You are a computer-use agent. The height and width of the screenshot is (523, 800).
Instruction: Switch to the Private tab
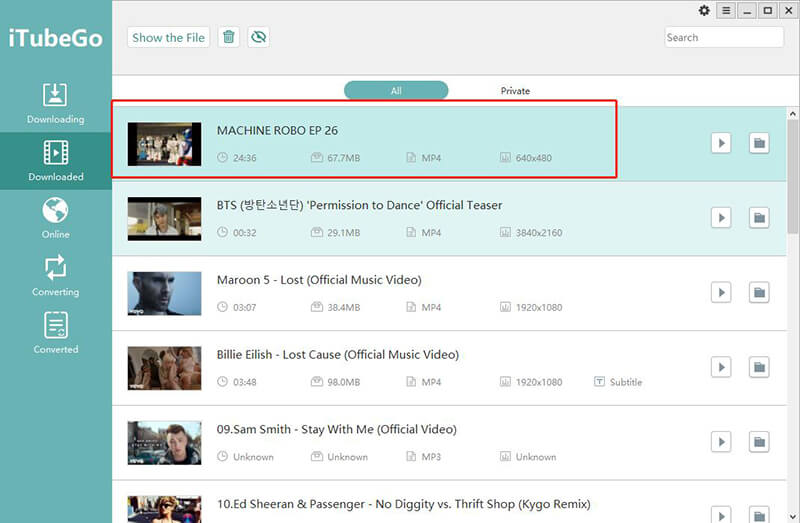515,91
